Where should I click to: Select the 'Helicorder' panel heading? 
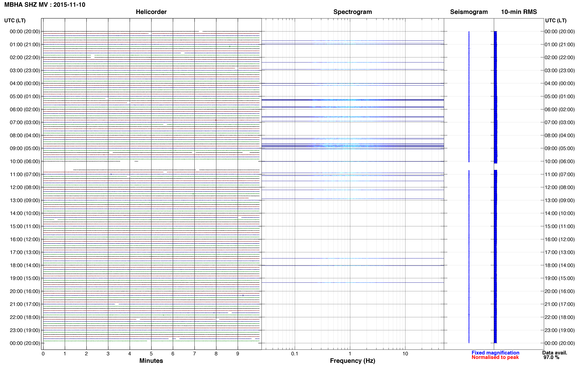[x=151, y=12]
